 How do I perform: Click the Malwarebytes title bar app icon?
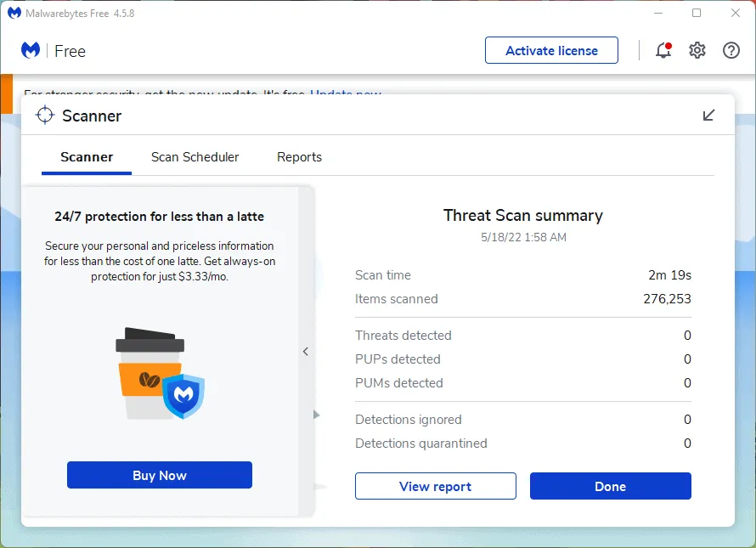point(14,13)
